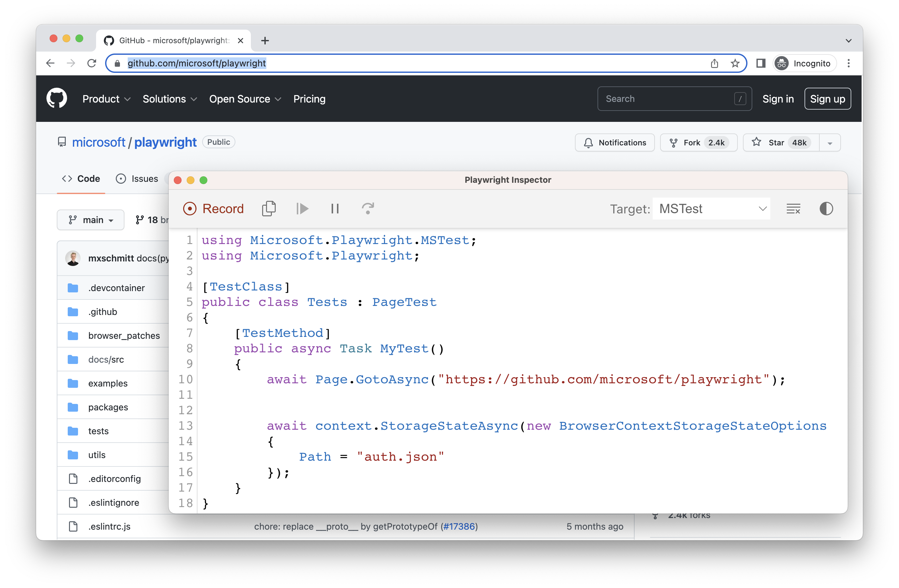The width and height of the screenshot is (899, 588).
Task: Open the playwright repository link
Action: (165, 142)
